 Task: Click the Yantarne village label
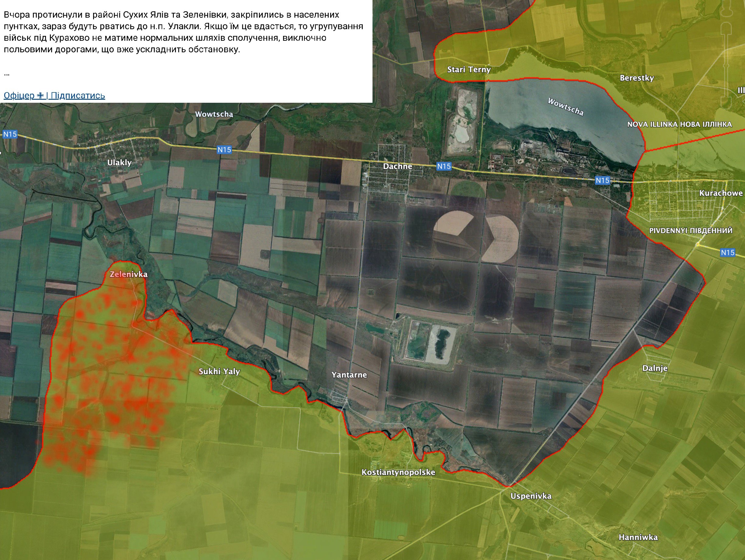tap(349, 375)
